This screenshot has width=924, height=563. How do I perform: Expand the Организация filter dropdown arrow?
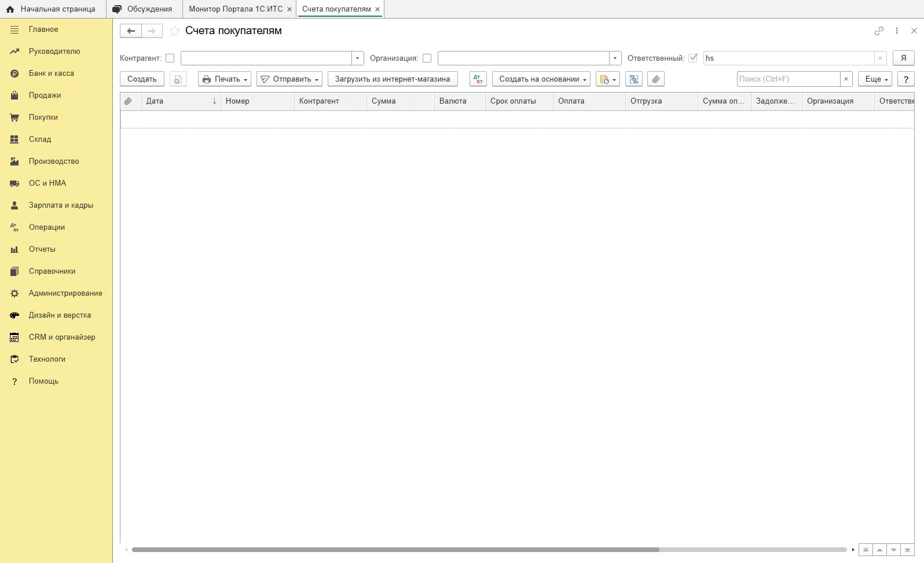[x=615, y=58]
